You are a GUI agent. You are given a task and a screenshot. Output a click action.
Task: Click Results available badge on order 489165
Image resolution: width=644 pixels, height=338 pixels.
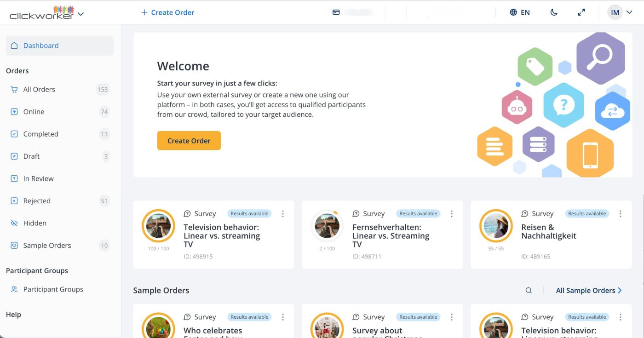(x=587, y=214)
